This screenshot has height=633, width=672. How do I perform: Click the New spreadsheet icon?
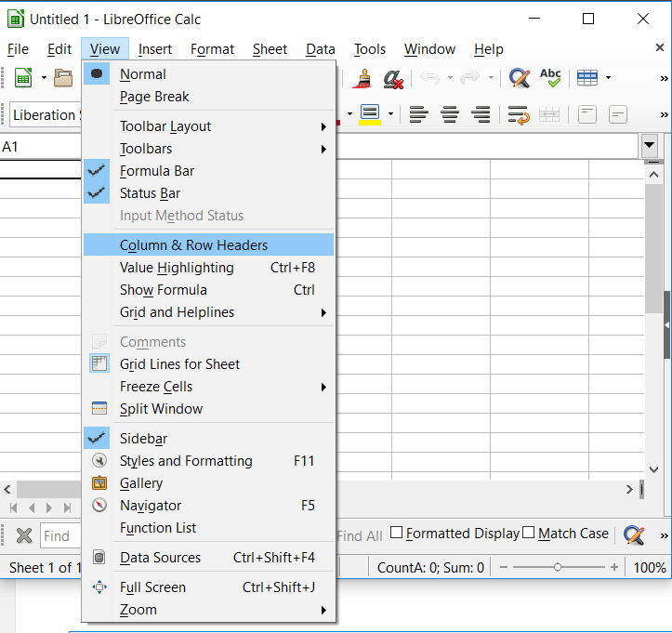pos(23,78)
